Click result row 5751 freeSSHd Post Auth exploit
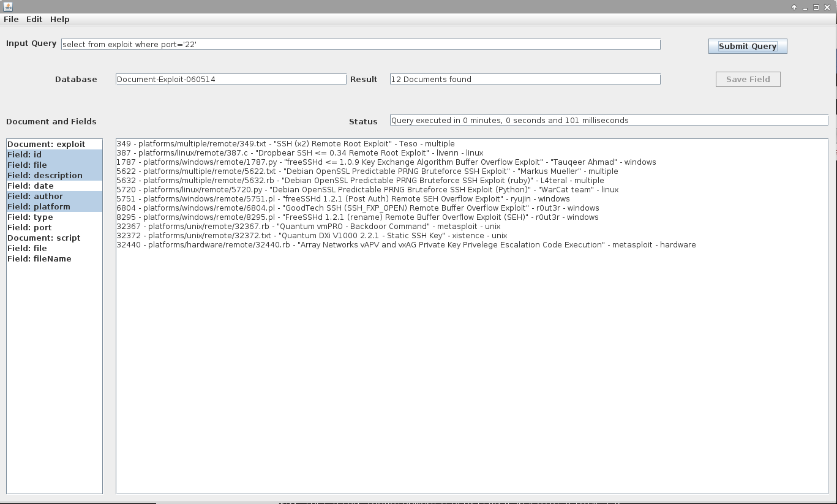Screen dimensions: 837x504 point(343,199)
